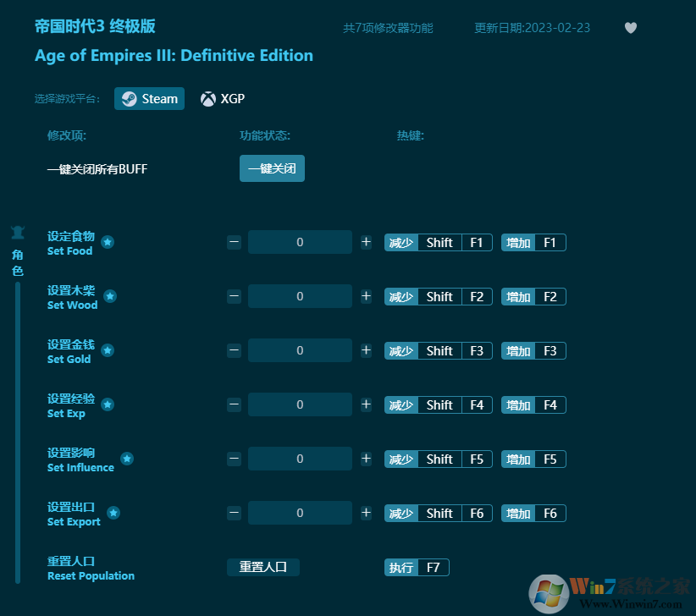Viewport: 696px width, 616px height.
Task: Click the 帝国时代3 终极版 title
Action: tap(95, 26)
